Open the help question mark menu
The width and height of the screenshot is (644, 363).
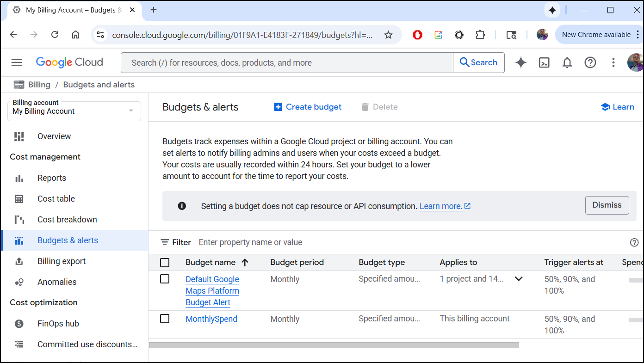(x=590, y=62)
